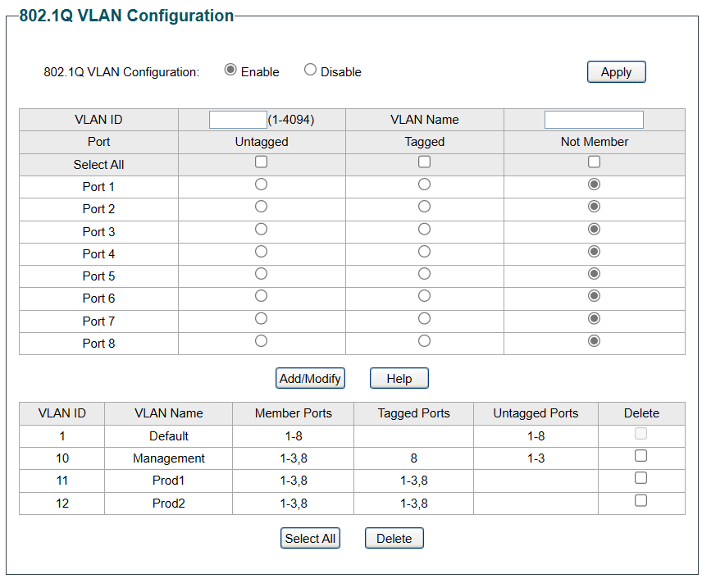Check Select All checkbox in Untagged column

click(x=262, y=162)
